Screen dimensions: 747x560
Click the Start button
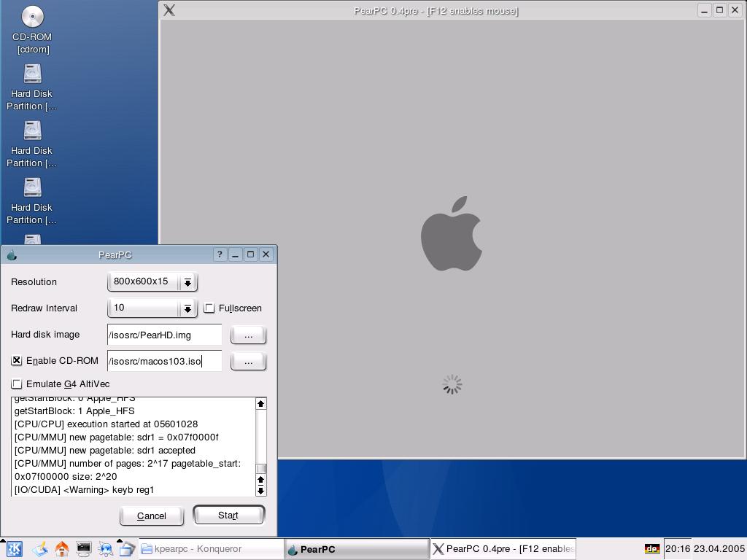228,516
